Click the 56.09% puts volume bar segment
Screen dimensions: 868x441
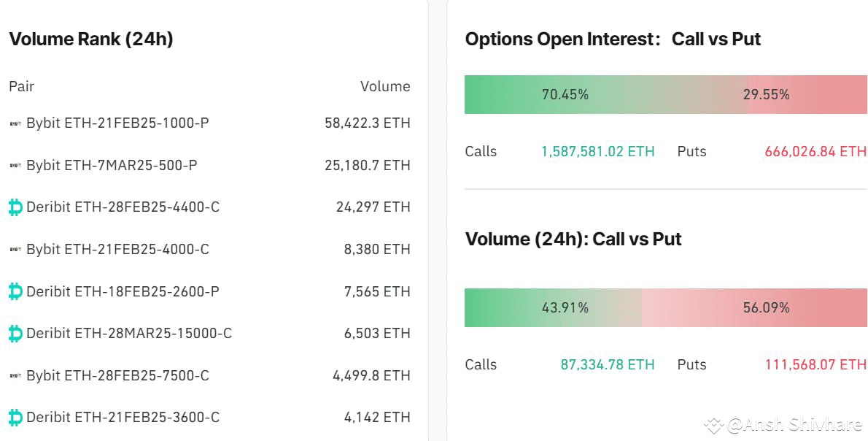click(764, 307)
